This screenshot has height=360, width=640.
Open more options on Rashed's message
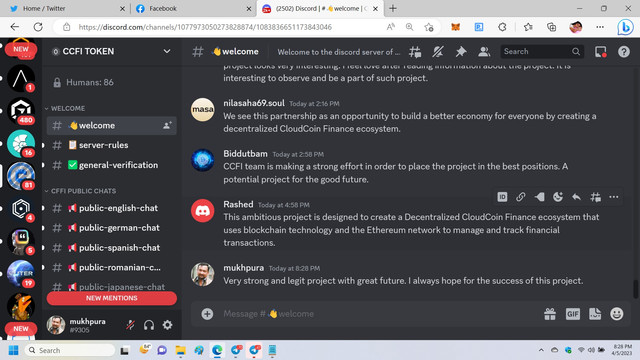[x=614, y=197]
